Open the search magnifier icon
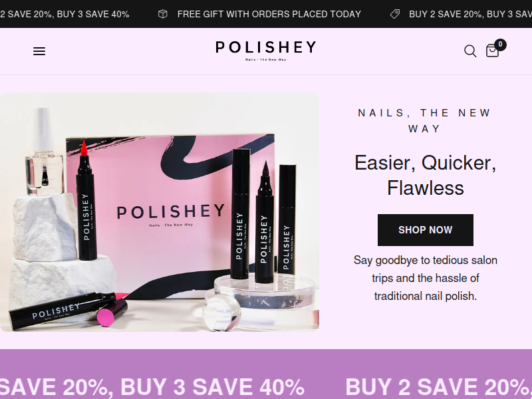The height and width of the screenshot is (399, 532). 470,51
